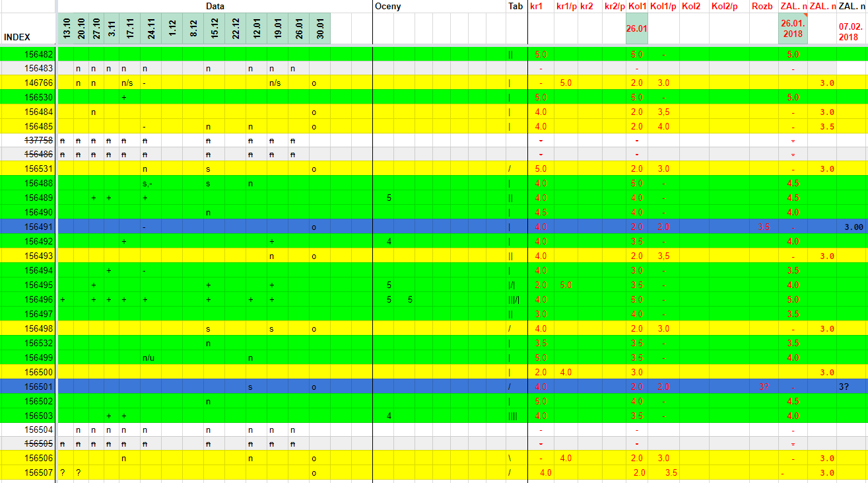Open the 26.01.2018 cell with the comment marker
868x483 pixels.
tap(792, 28)
